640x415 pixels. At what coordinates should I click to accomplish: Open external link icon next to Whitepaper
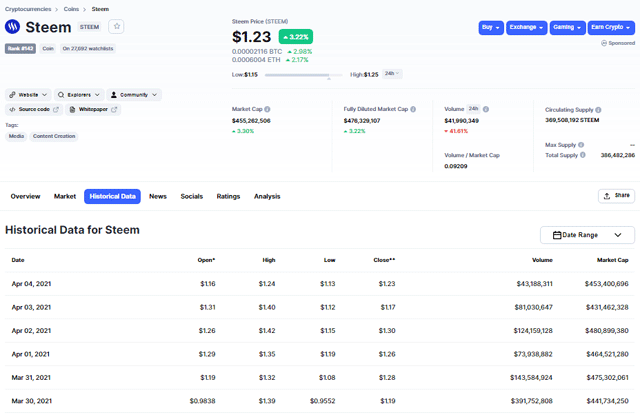click(114, 109)
